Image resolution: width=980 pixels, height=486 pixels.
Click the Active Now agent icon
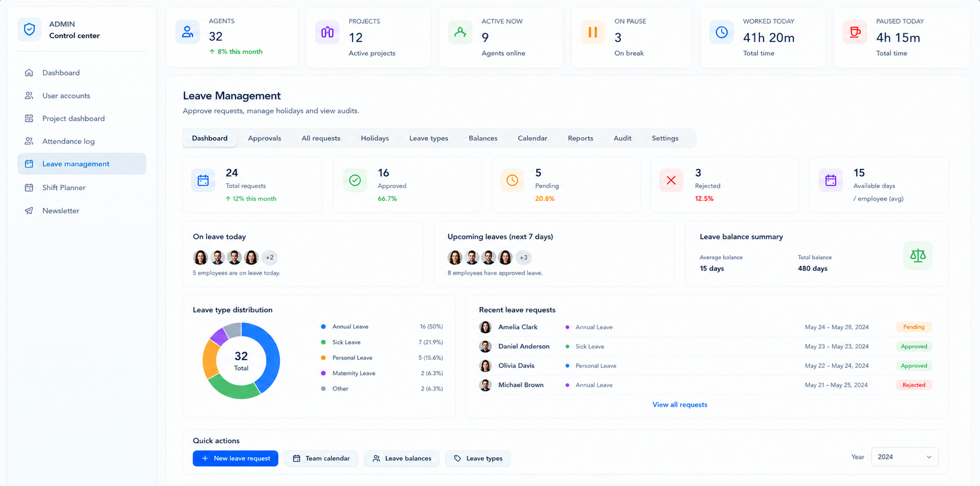click(460, 32)
